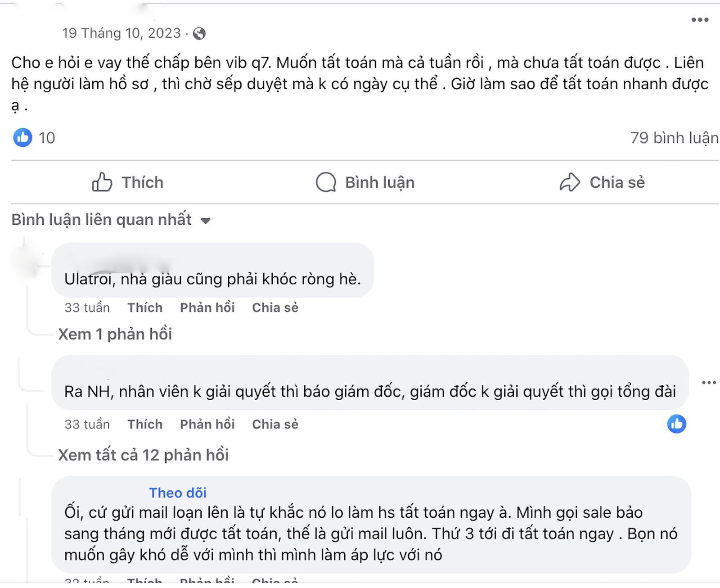Click like reaction badge on second comment
720x588 pixels.
click(x=676, y=424)
